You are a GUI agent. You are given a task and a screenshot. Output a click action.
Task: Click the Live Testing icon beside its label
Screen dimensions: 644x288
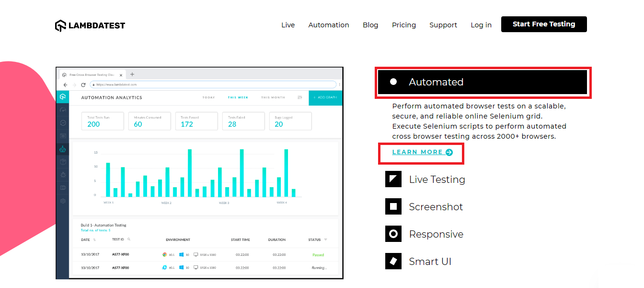coord(393,179)
